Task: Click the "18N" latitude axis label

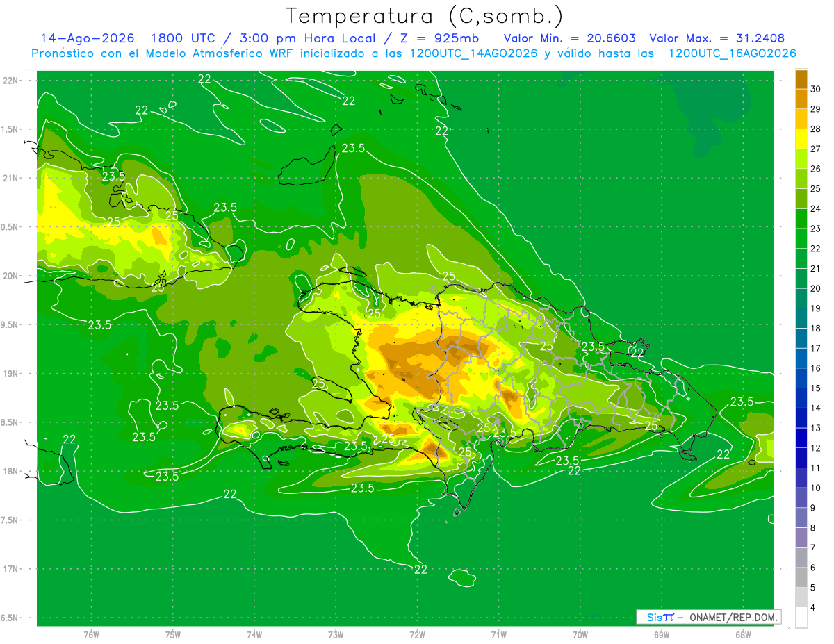Action: coord(12,471)
